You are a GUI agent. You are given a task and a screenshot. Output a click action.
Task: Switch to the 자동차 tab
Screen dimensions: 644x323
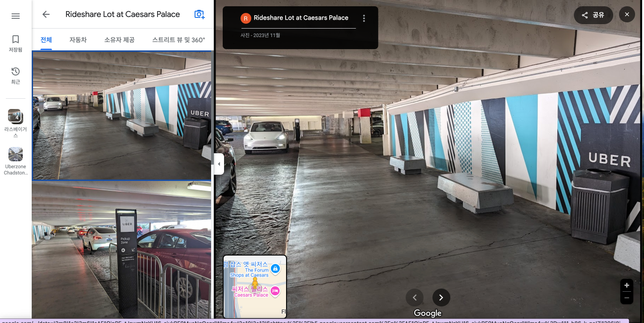(x=78, y=39)
